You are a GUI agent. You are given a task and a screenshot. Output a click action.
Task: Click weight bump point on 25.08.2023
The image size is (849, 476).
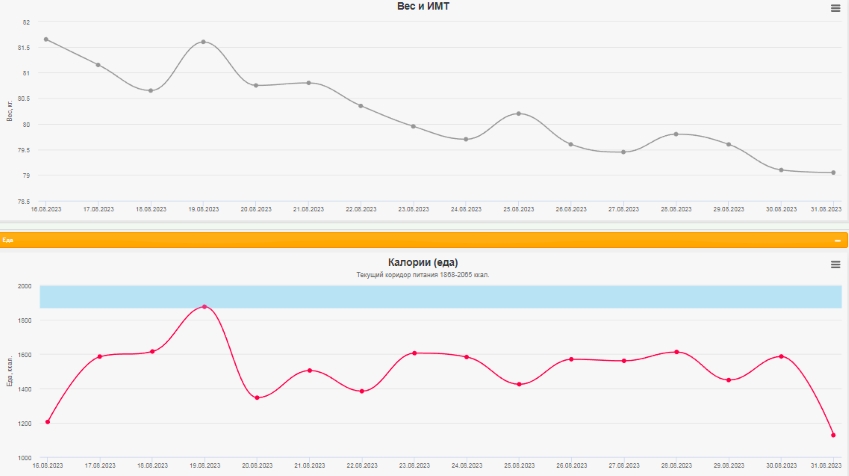click(519, 114)
